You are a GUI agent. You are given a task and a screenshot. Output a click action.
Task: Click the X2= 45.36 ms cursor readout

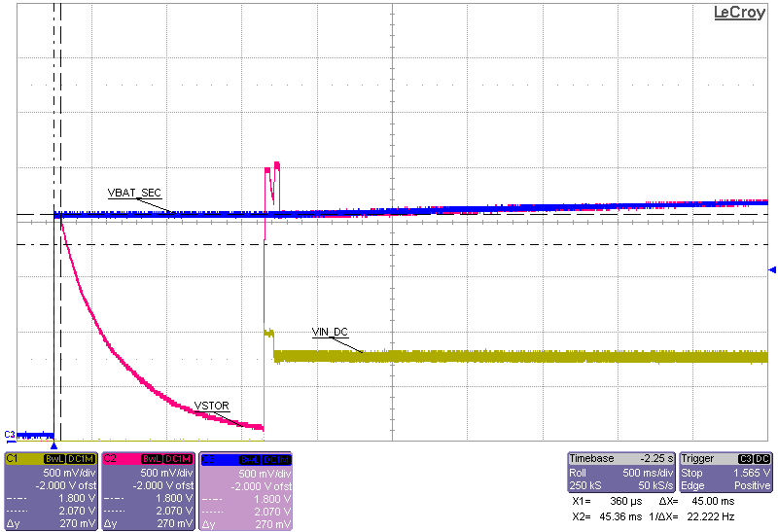tap(607, 516)
